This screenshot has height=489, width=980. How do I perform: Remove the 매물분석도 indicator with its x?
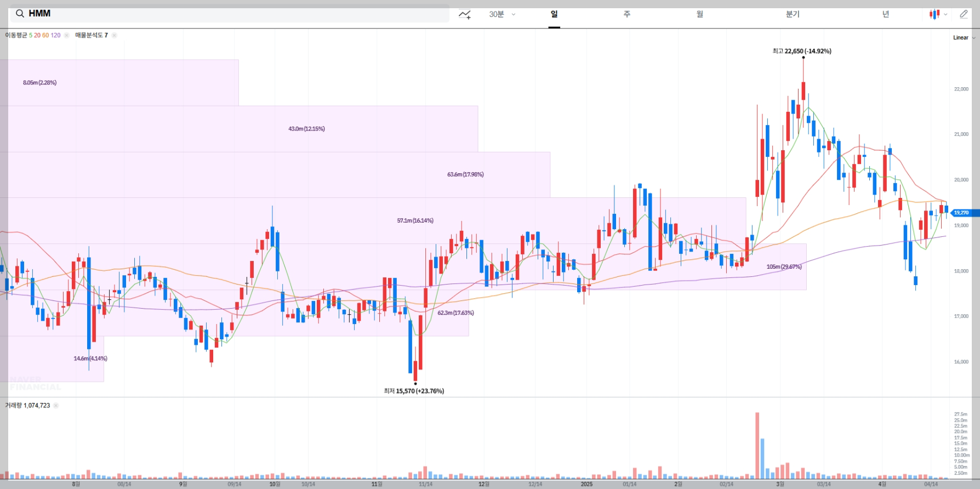(114, 35)
